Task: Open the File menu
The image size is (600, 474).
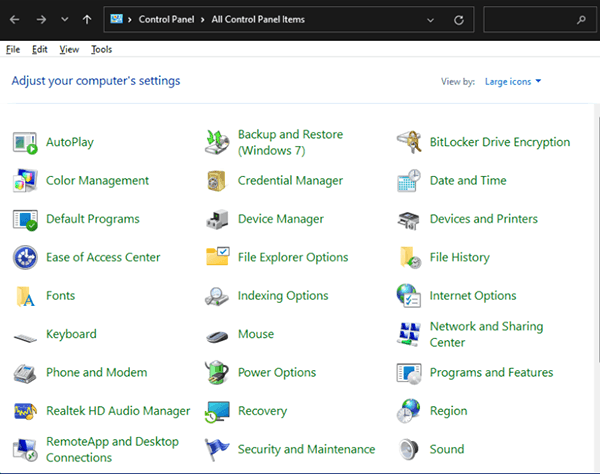Action: click(x=12, y=49)
